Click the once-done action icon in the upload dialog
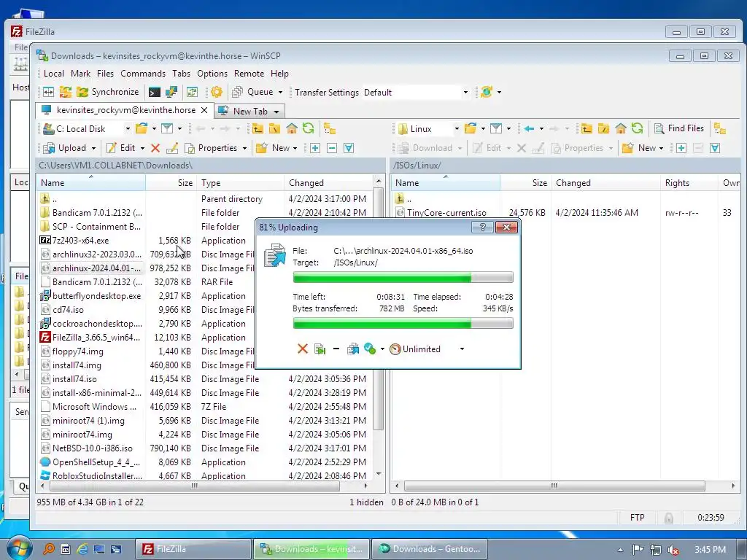This screenshot has width=747, height=560. pyautogui.click(x=370, y=349)
